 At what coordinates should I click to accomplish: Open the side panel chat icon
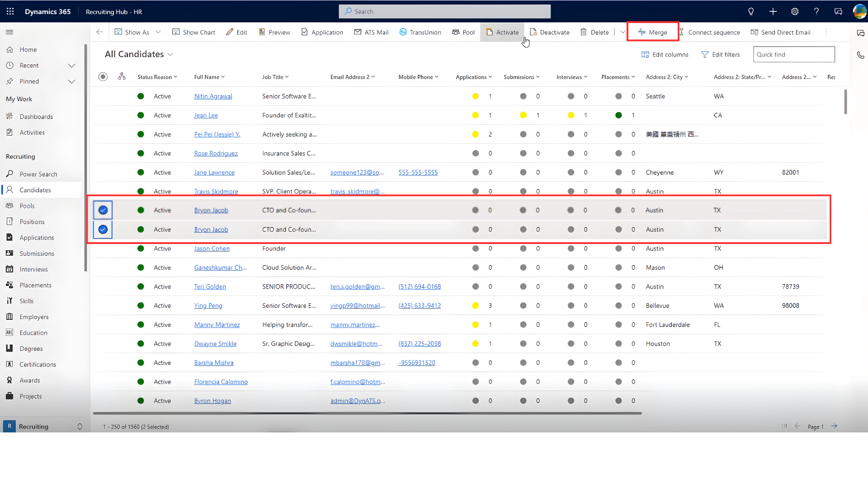pos(860,33)
